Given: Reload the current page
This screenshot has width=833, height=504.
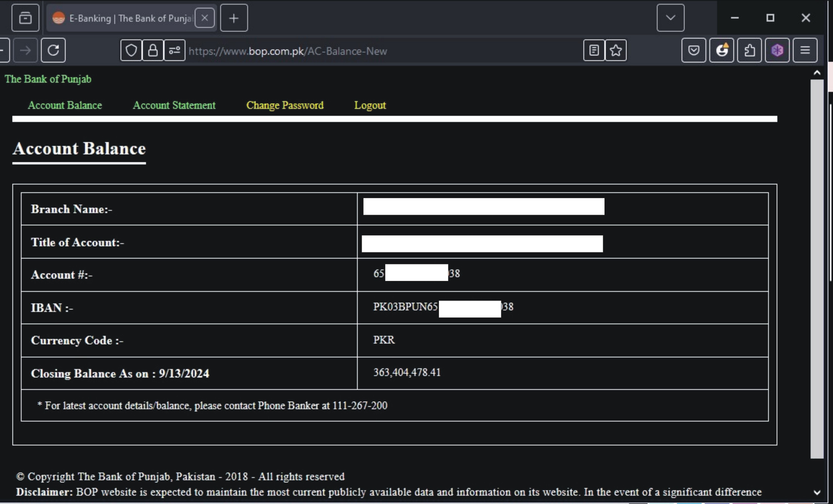Looking at the screenshot, I should (x=53, y=51).
